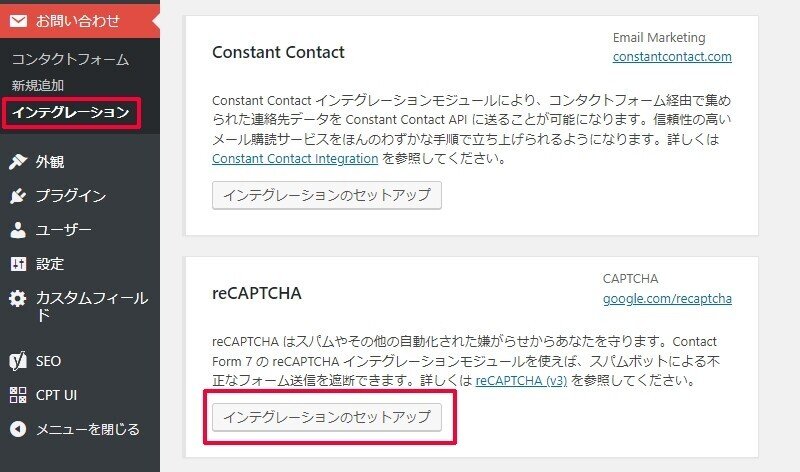Open the コンタクトフォーム submenu item
This screenshot has height=472, width=800.
pos(70,59)
